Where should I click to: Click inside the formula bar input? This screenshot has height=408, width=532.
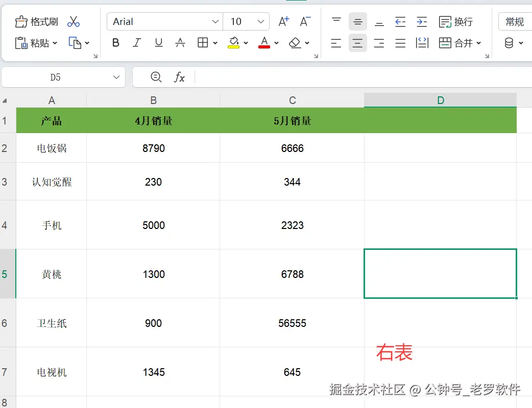tap(364, 77)
